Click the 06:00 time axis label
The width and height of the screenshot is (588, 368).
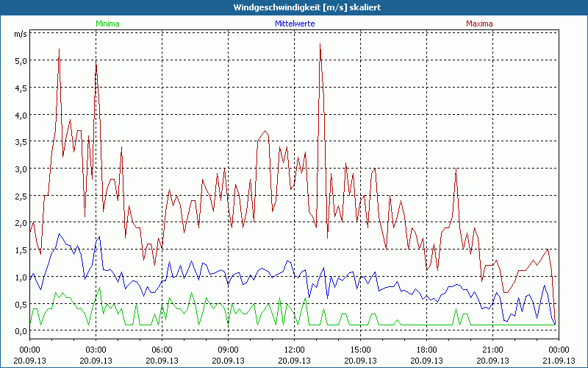point(162,349)
